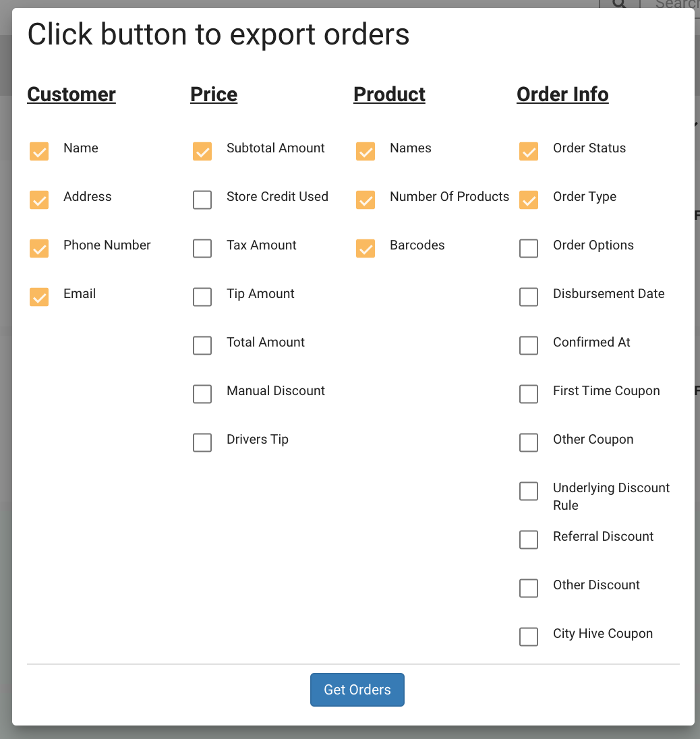This screenshot has height=739, width=700.
Task: Uncheck the customer Name checkbox
Action: click(39, 151)
